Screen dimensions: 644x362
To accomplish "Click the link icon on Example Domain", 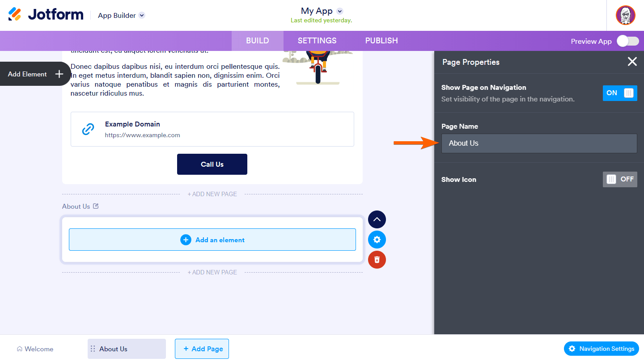I will pos(88,129).
